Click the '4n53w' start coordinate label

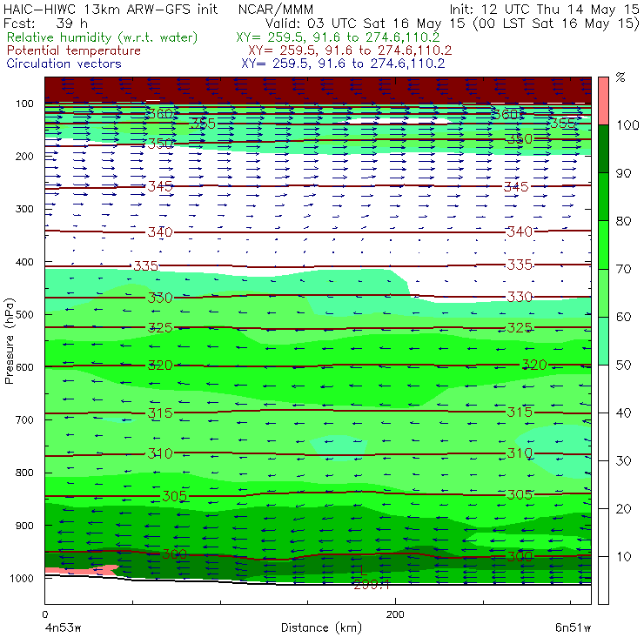tap(63, 628)
